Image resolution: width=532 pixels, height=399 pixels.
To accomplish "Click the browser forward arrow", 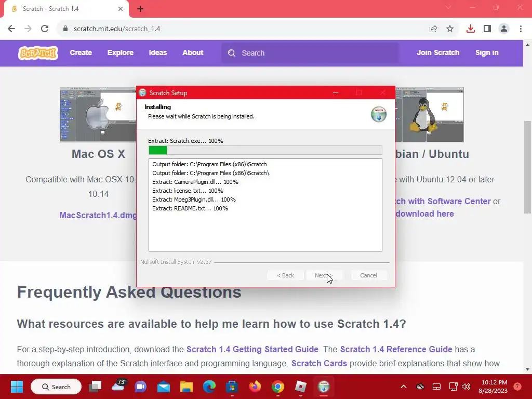I will pos(28,29).
